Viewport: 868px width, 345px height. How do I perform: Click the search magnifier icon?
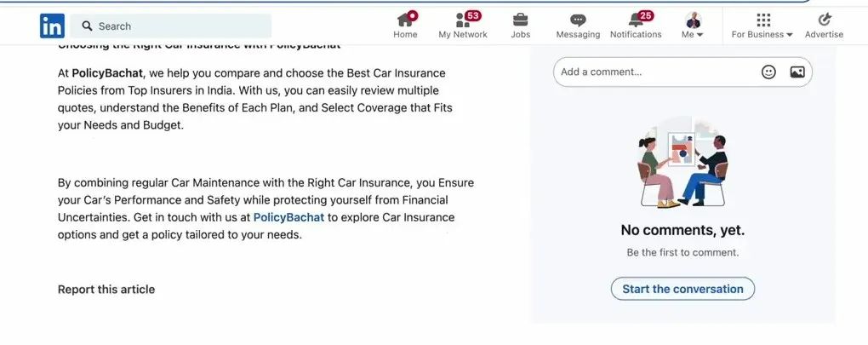point(87,26)
